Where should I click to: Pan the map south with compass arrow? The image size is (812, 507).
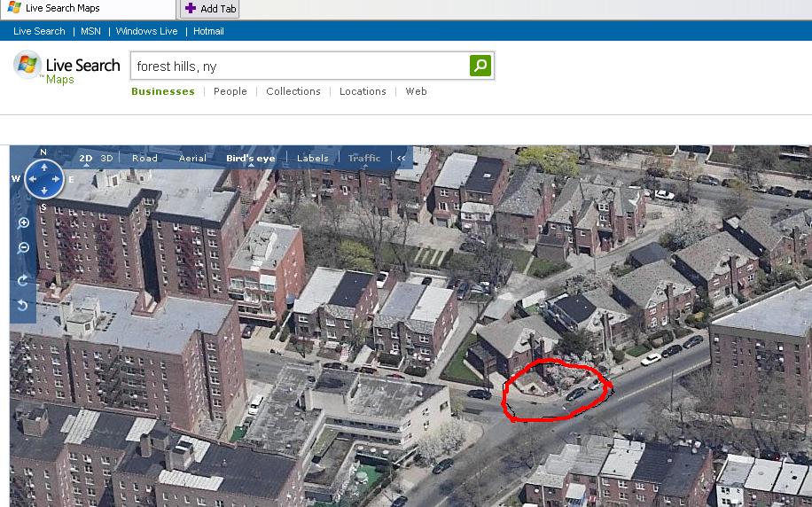(43, 192)
